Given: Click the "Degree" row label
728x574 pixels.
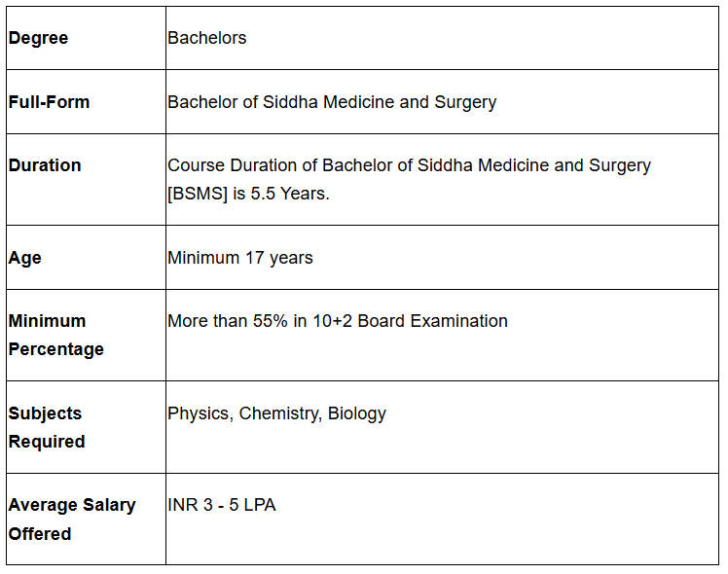Looking at the screenshot, I should point(38,38).
